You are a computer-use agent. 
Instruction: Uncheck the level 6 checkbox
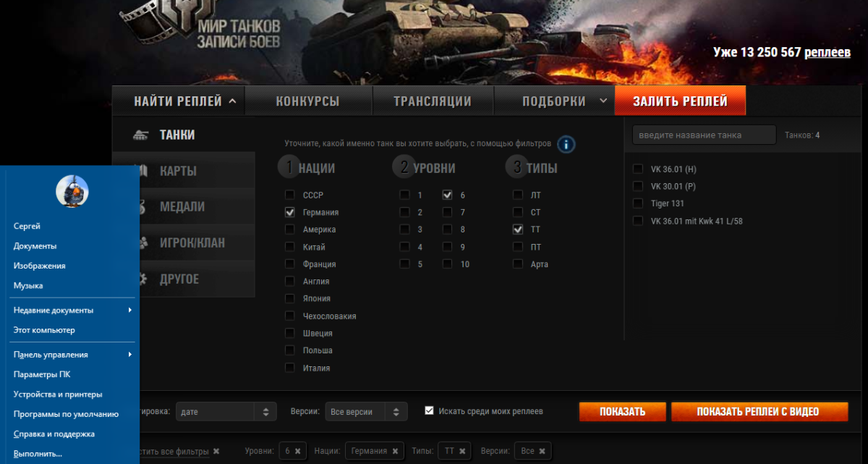tap(448, 195)
